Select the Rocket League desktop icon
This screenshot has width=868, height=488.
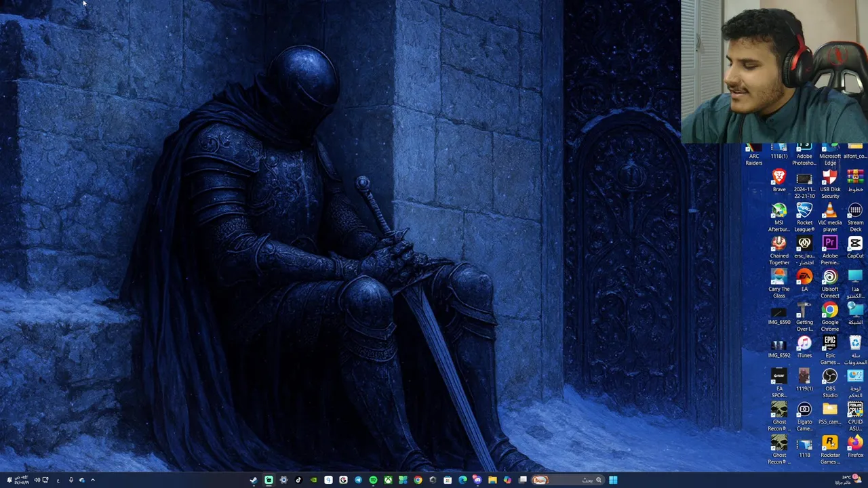point(804,218)
